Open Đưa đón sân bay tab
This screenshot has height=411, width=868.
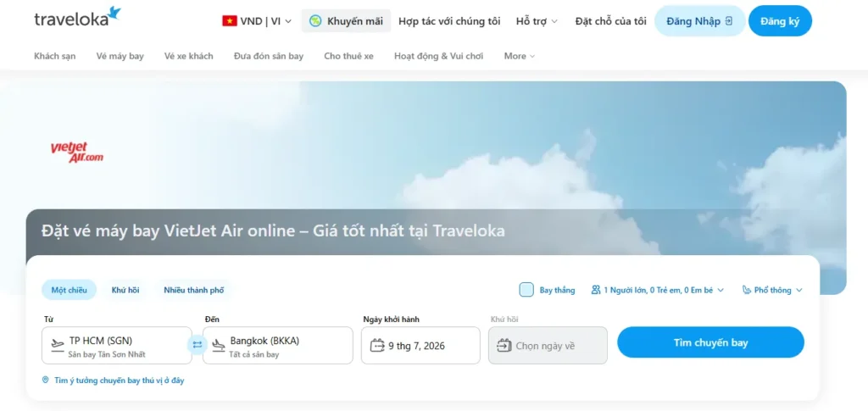269,56
